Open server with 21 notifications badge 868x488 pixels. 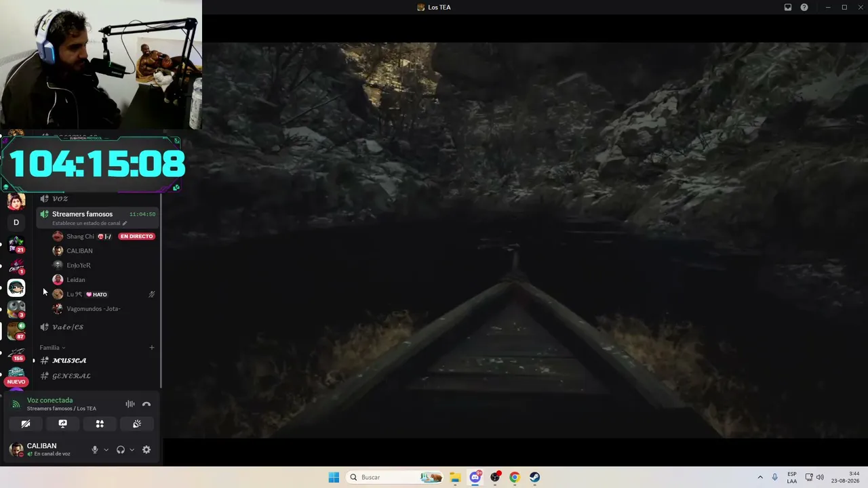(16, 244)
